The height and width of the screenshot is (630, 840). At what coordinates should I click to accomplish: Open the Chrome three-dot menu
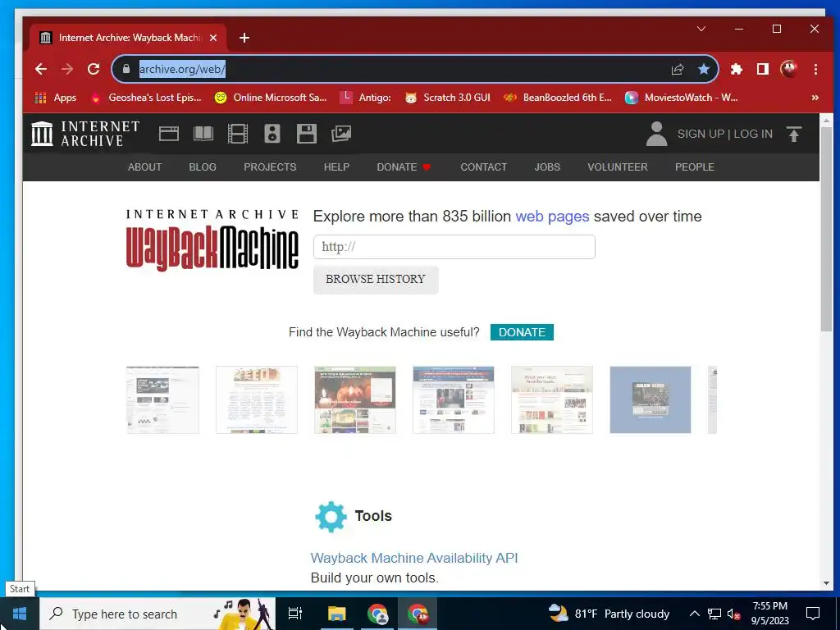[x=815, y=69]
